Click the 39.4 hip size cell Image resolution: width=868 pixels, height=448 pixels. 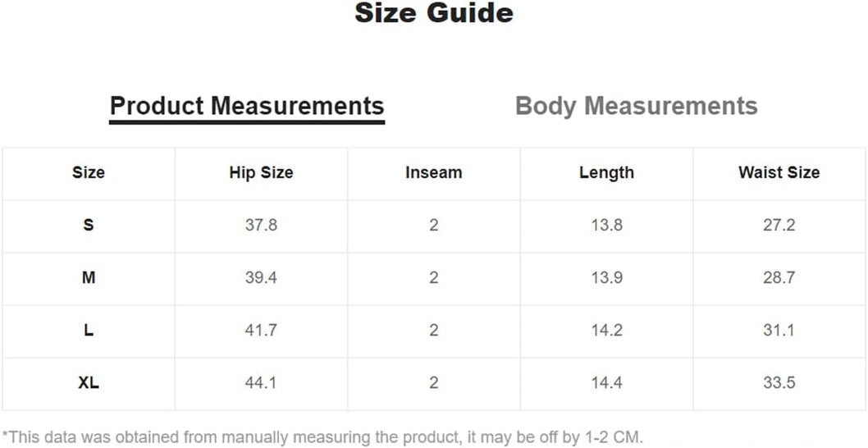pos(261,277)
